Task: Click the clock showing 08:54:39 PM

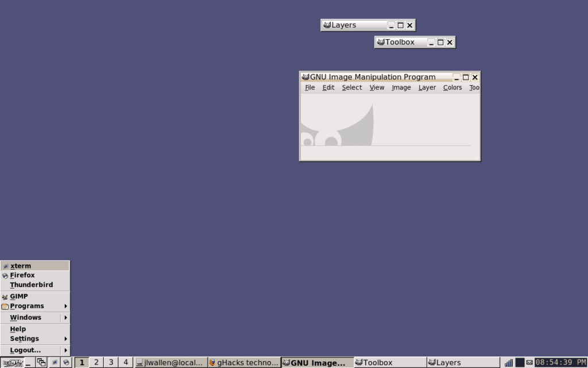Action: pos(560,362)
